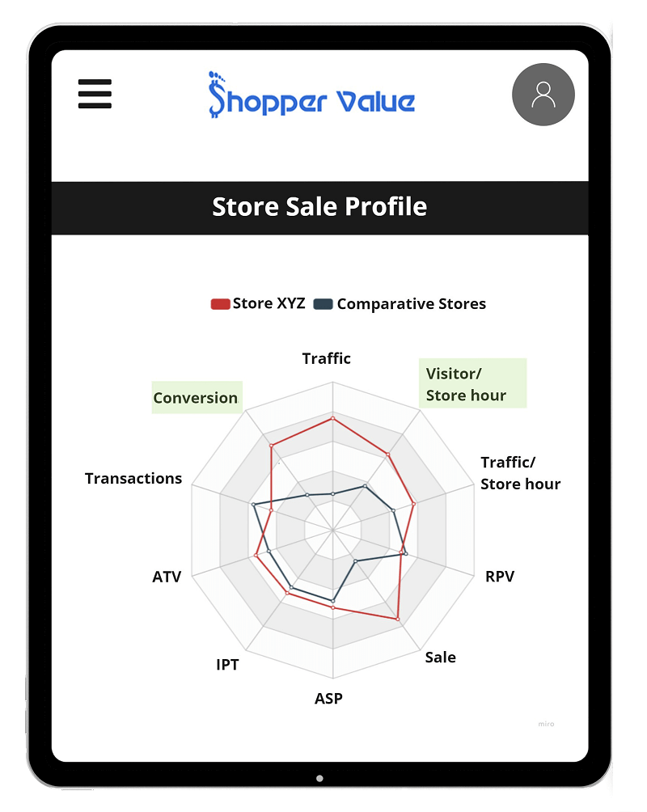Click the miro watermark link
647x812 pixels.
pos(546,724)
